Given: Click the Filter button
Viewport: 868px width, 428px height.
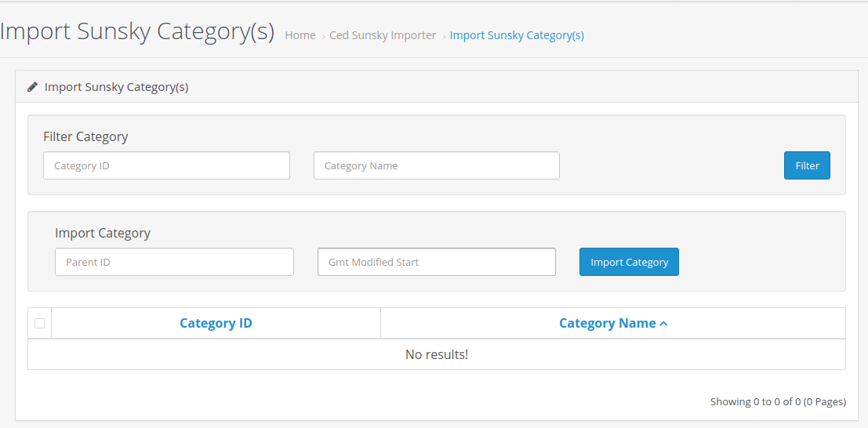Looking at the screenshot, I should (x=807, y=165).
